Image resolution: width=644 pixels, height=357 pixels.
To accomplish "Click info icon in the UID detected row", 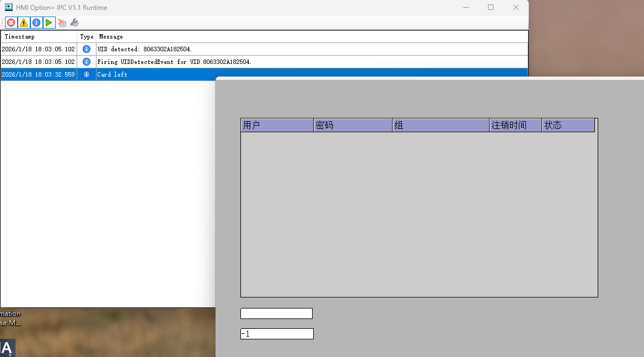I will 87,49.
